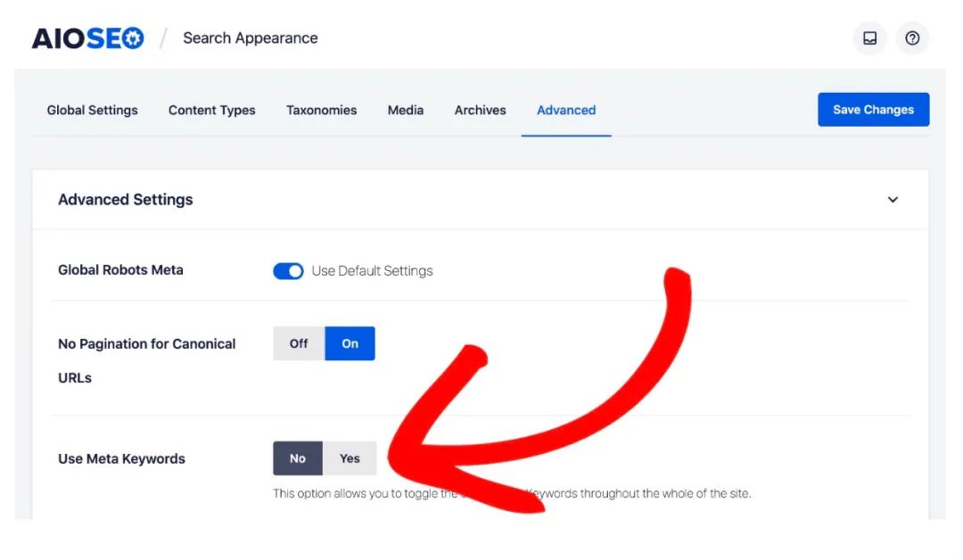The image size is (963, 560).
Task: Keep No Pagination enabled by clicking On
Action: [x=350, y=343]
